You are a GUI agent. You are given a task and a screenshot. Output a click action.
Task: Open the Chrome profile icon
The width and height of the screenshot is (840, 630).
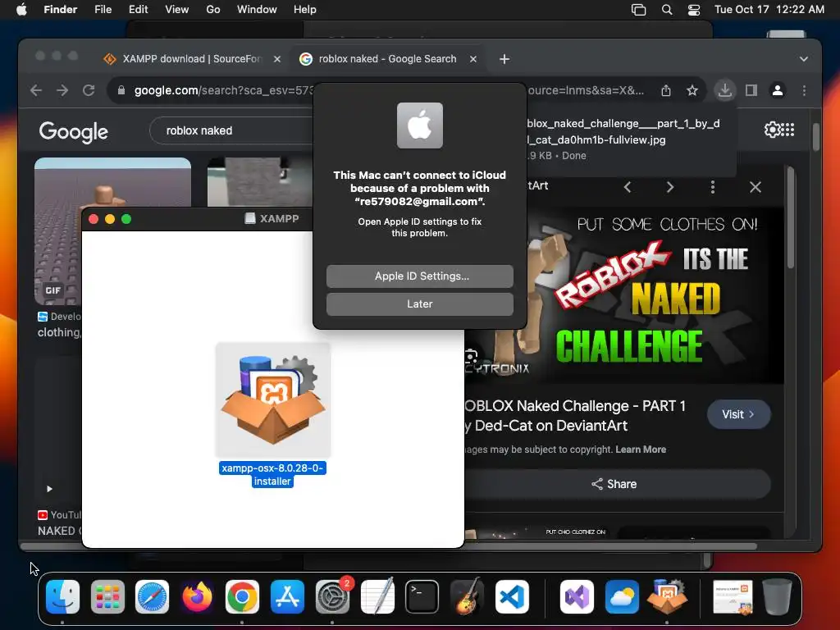pyautogui.click(x=778, y=90)
